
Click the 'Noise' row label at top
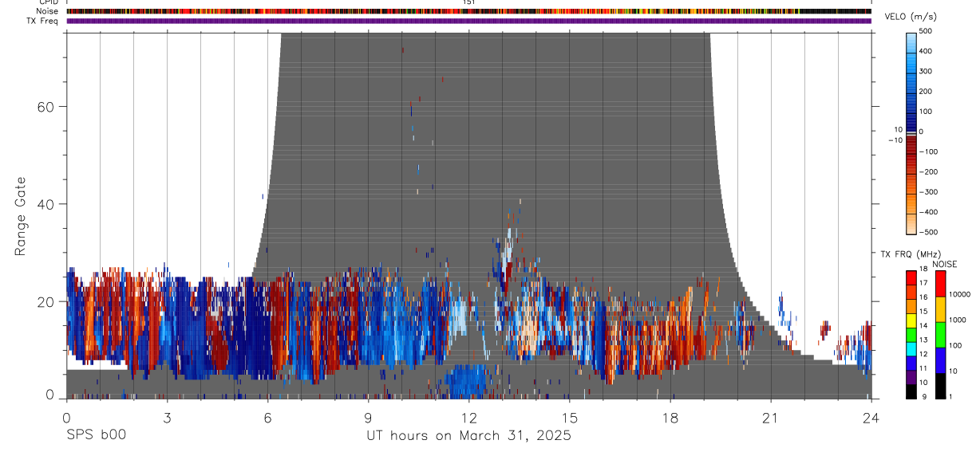point(48,11)
